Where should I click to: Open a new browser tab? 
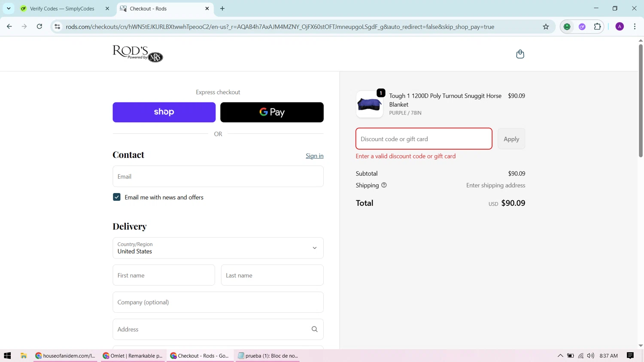point(222,9)
